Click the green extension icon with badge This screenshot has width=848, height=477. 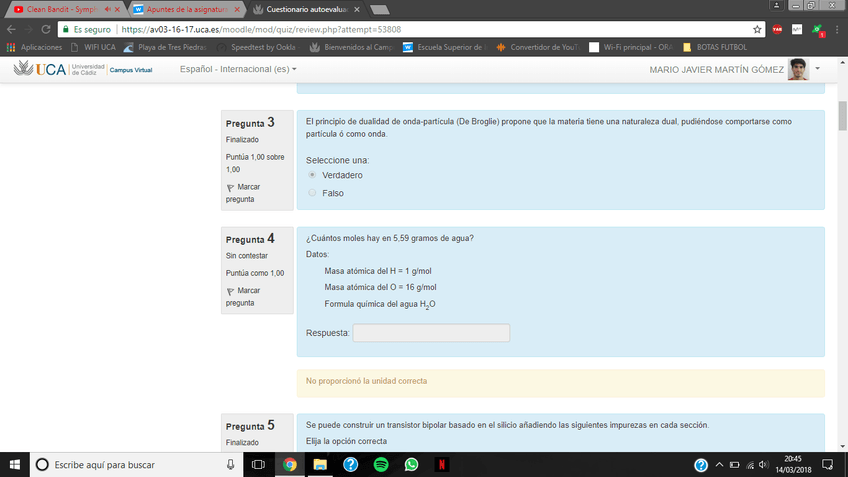click(817, 30)
